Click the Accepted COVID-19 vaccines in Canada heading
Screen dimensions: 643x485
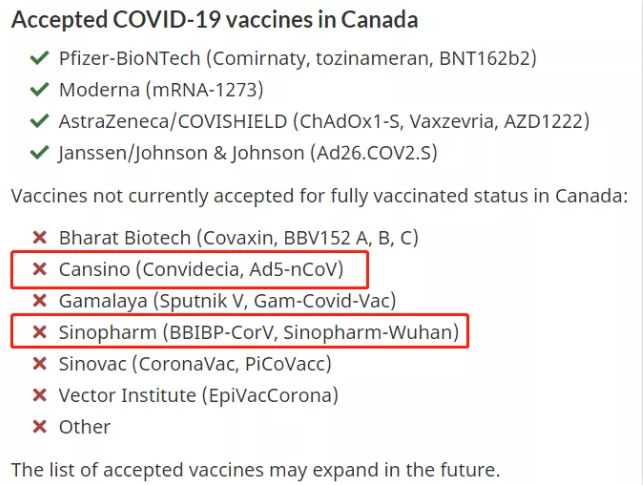coord(215,20)
